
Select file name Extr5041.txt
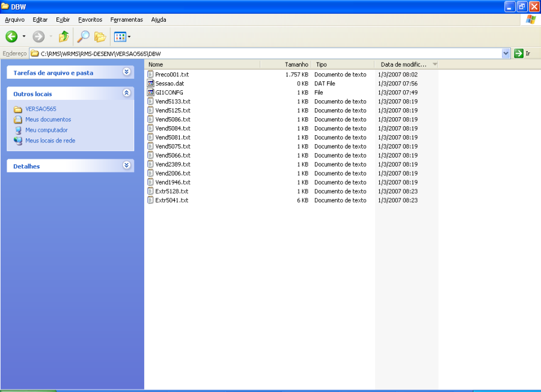click(172, 200)
